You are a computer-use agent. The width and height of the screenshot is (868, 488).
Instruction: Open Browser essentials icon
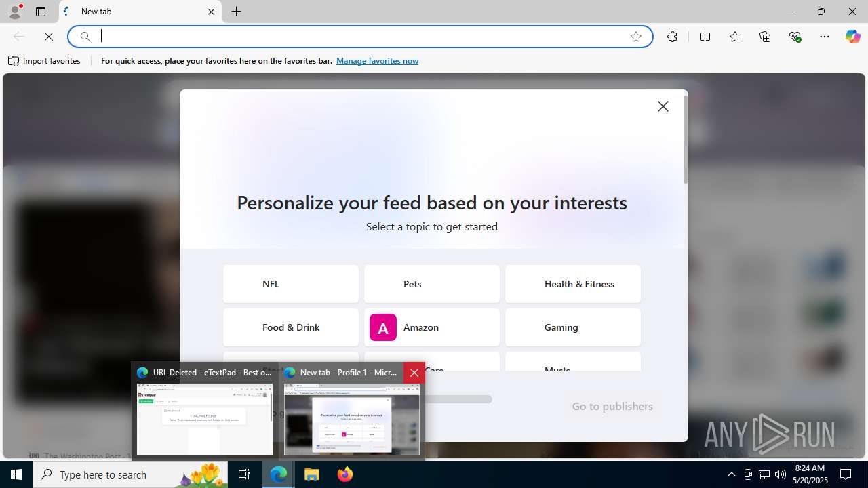click(x=795, y=37)
